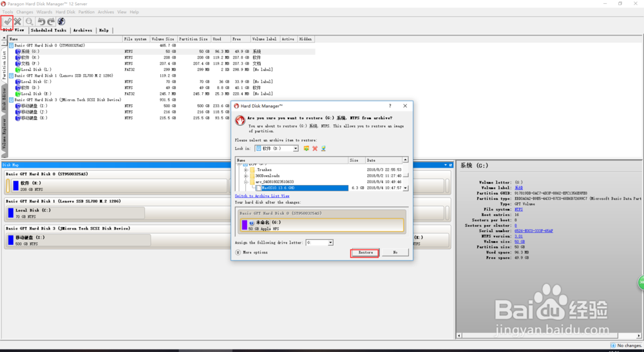Click the magnifier view-changes toolbar icon
The width and height of the screenshot is (644, 352).
(29, 21)
